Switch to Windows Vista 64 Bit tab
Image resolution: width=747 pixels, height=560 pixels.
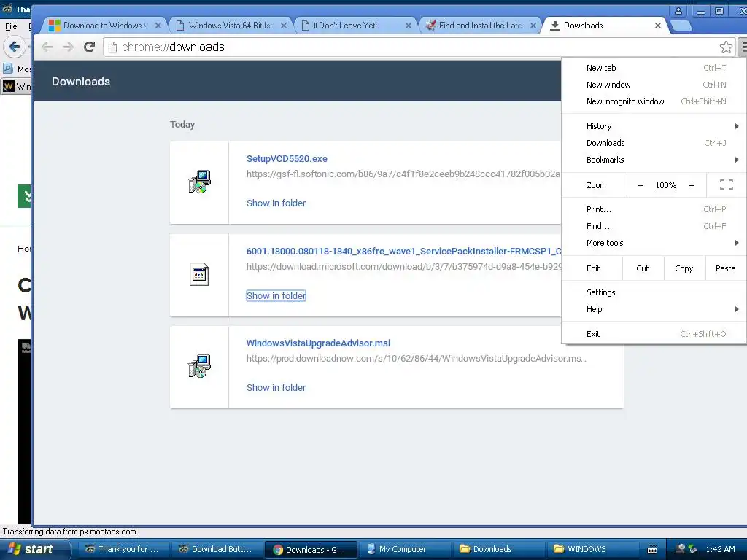click(231, 26)
